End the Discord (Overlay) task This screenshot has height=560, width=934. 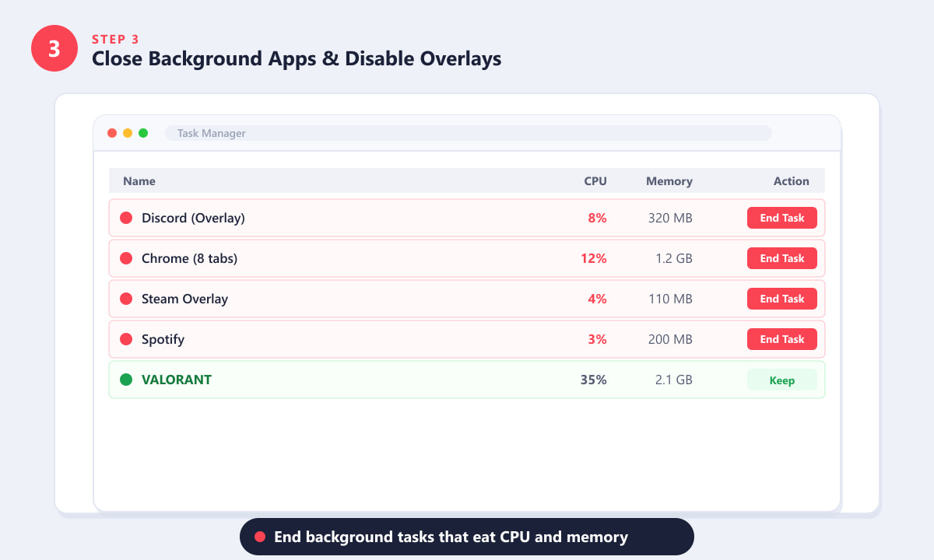782,218
